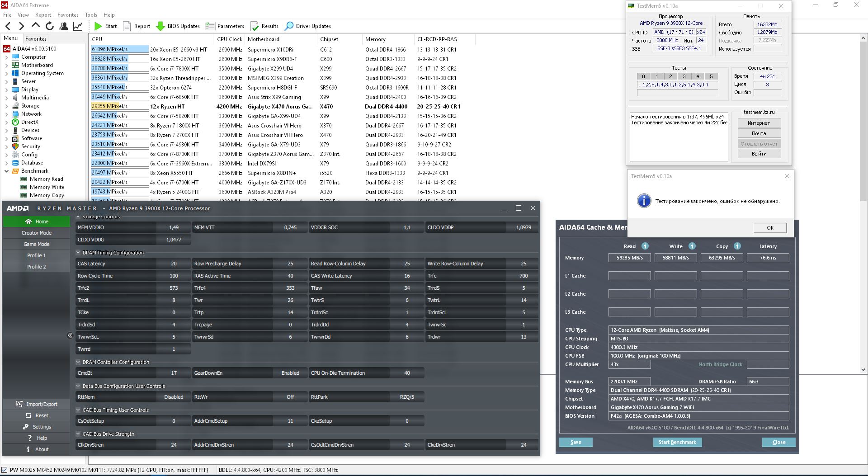The image size is (868, 476).
Task: Open the Tools menu in AIDA64
Action: pyautogui.click(x=91, y=15)
